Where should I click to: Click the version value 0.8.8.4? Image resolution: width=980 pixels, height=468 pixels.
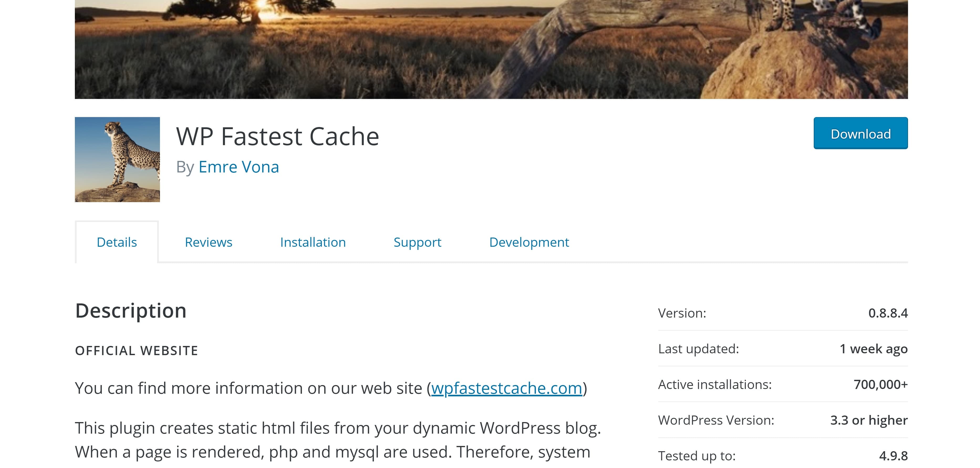(888, 313)
